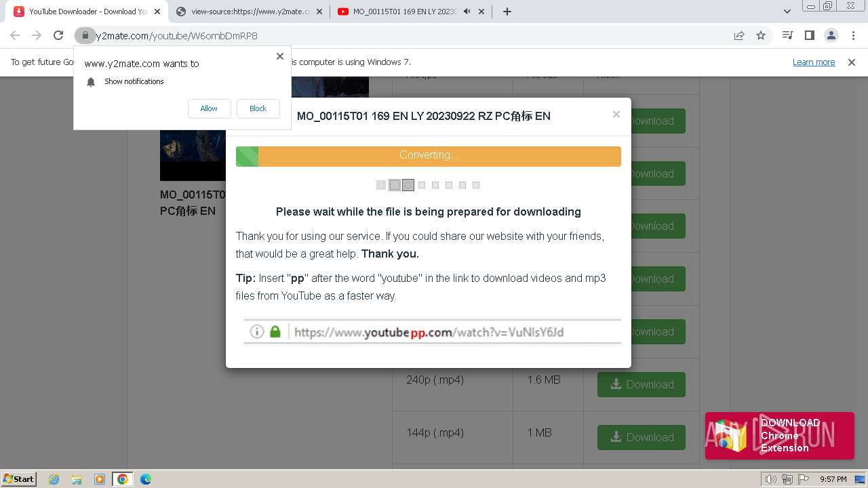Open the Action Center flag icon
The image size is (868, 488).
pos(803,479)
